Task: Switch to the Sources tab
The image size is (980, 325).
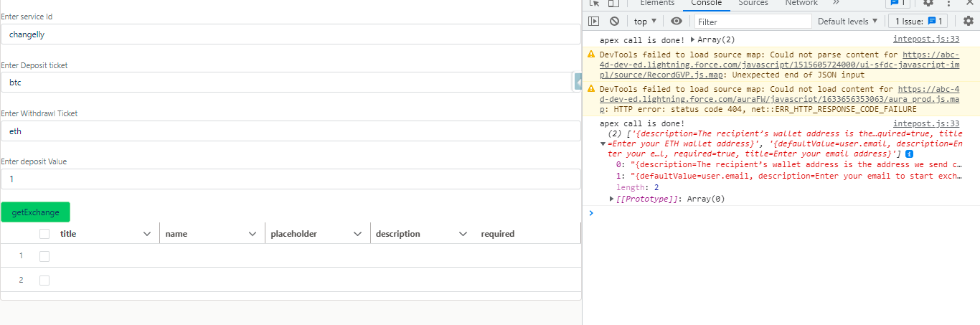Action: 753,4
